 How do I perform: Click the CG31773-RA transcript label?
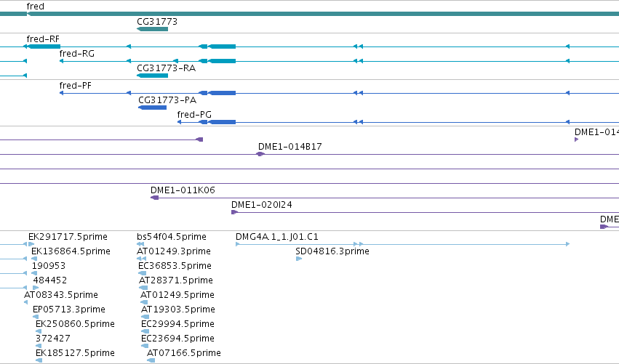click(166, 68)
